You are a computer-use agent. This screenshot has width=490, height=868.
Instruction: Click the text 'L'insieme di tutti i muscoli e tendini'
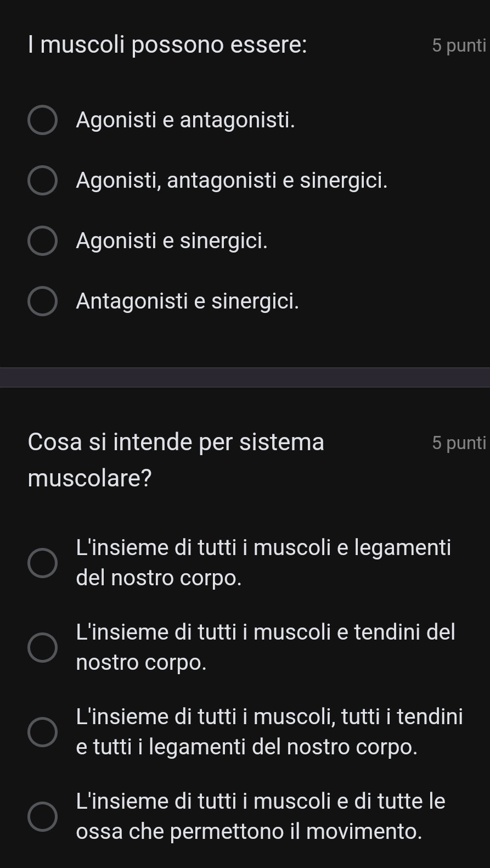[x=266, y=632]
